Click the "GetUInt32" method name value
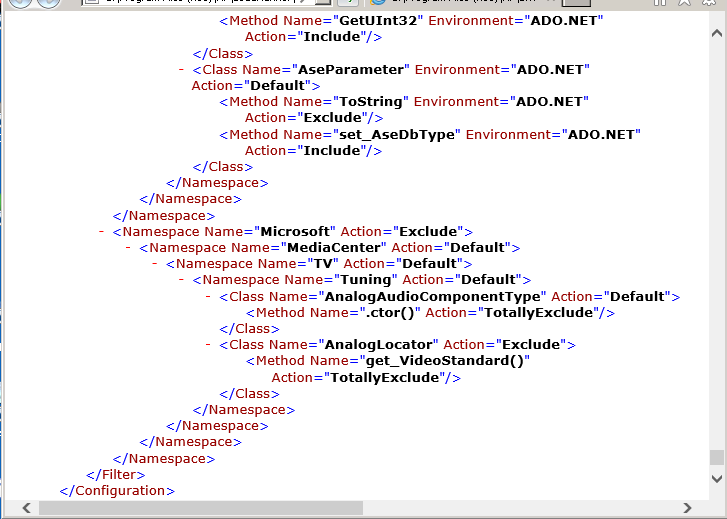This screenshot has width=727, height=519. [x=378, y=21]
